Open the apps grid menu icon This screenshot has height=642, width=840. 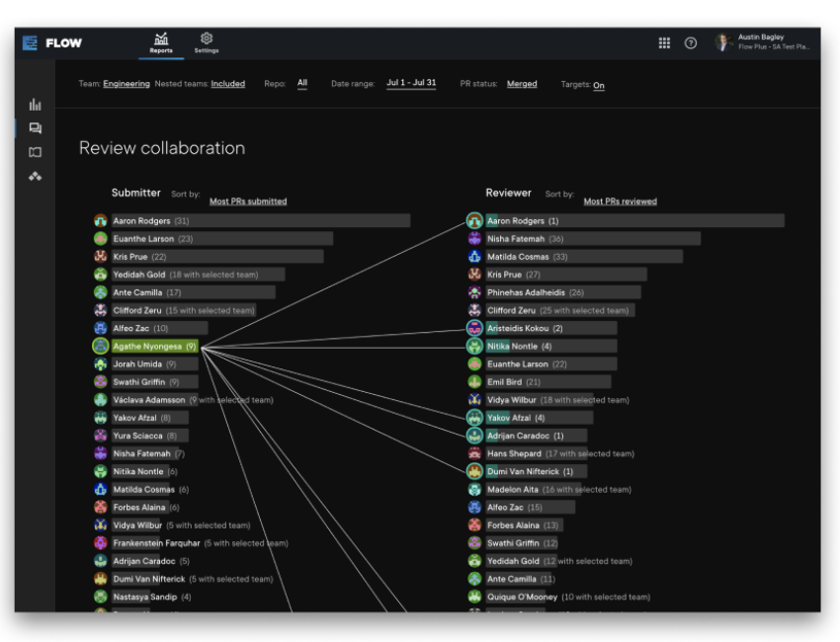click(664, 42)
